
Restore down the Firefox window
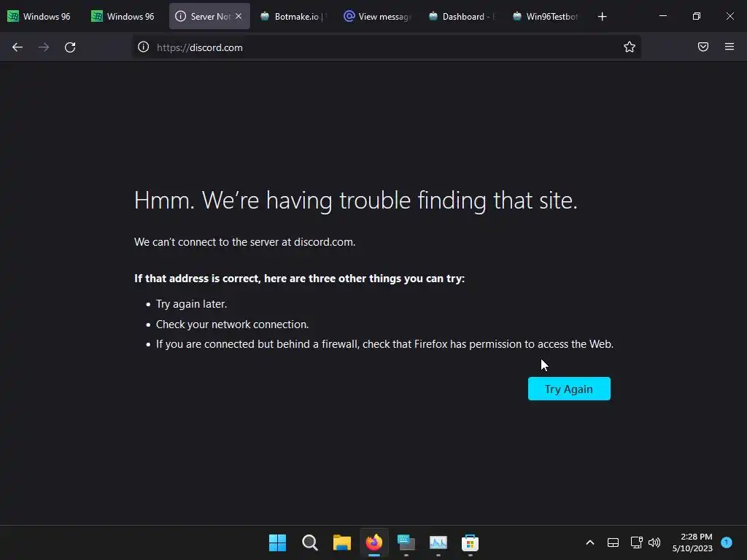point(697,16)
